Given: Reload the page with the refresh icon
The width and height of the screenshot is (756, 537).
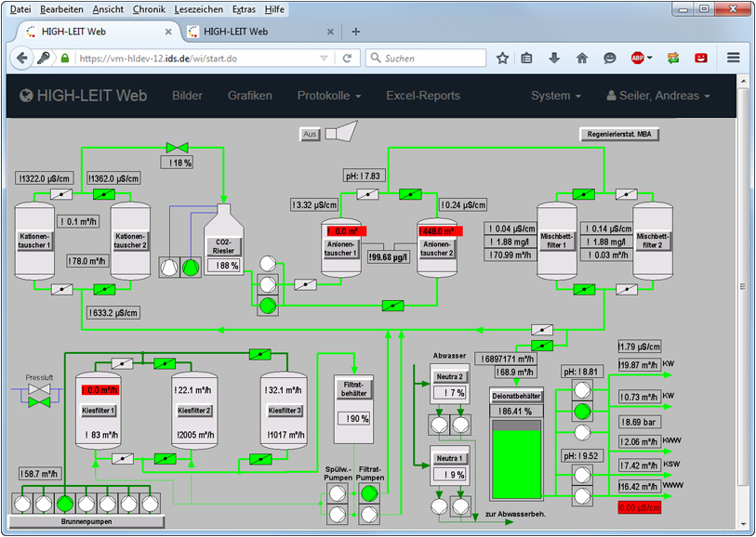Looking at the screenshot, I should click(347, 58).
